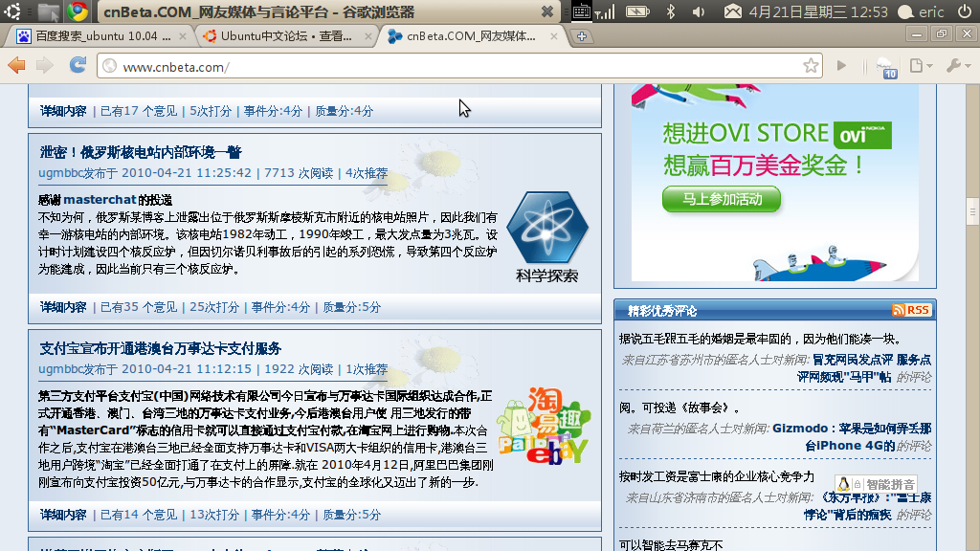The width and height of the screenshot is (980, 551).
Task: Click 5次打分 in the top article footer
Action: pyautogui.click(x=211, y=111)
